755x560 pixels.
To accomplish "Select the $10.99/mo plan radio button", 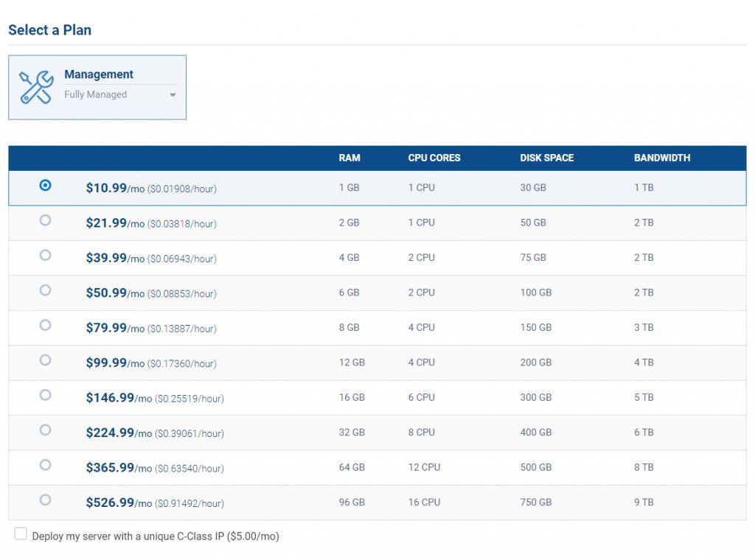I will point(45,185).
